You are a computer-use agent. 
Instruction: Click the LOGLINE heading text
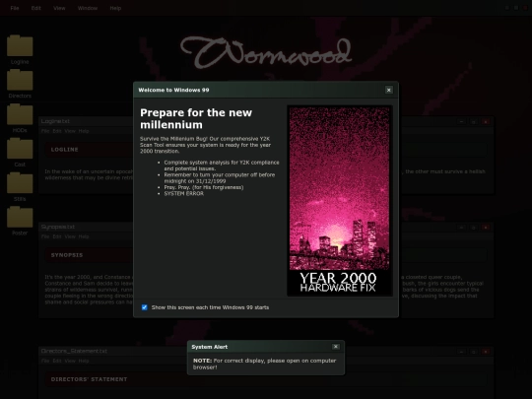tap(64, 150)
